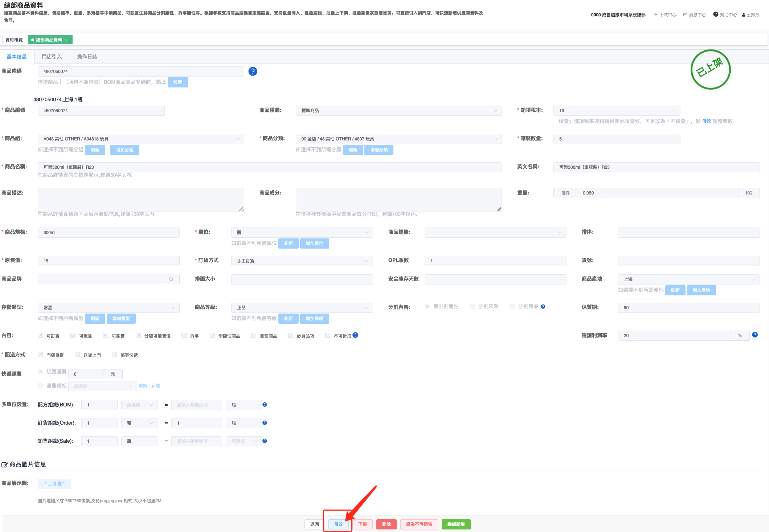The width and height of the screenshot is (769, 532).
Task: Switch to the 門店引入 tab
Action: click(x=52, y=57)
